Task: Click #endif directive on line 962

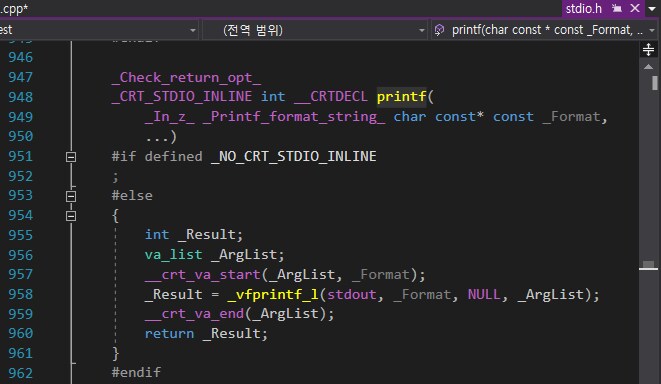Action: pyautogui.click(x=136, y=372)
